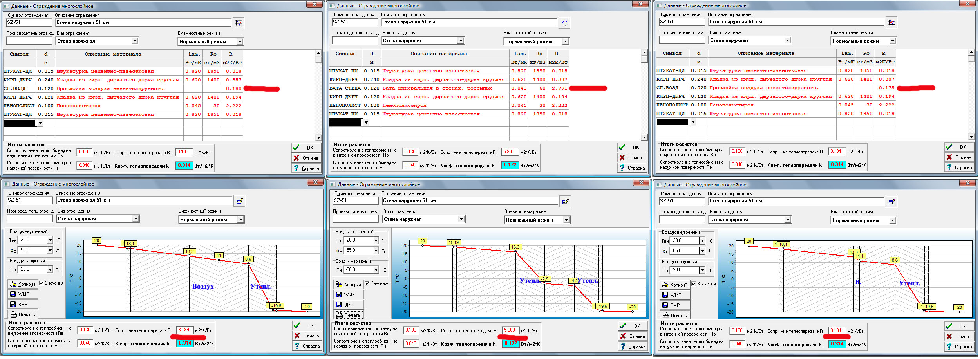Click Lam. column header in table window R 3.184
Screen dimensions: 980x359
[846, 53]
